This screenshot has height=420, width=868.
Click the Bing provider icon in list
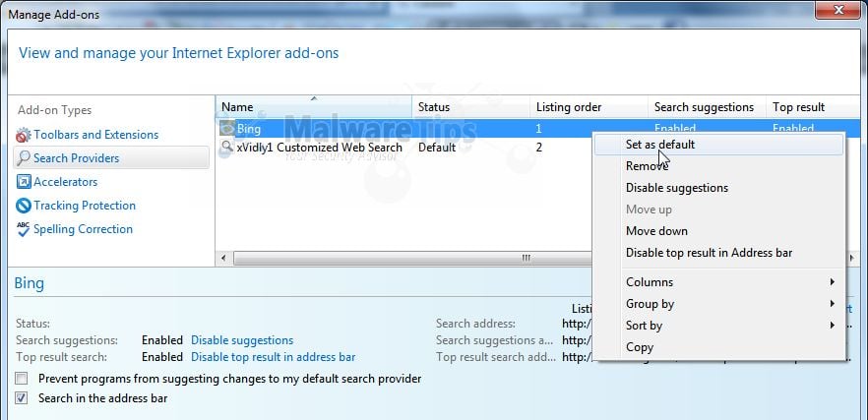(227, 129)
